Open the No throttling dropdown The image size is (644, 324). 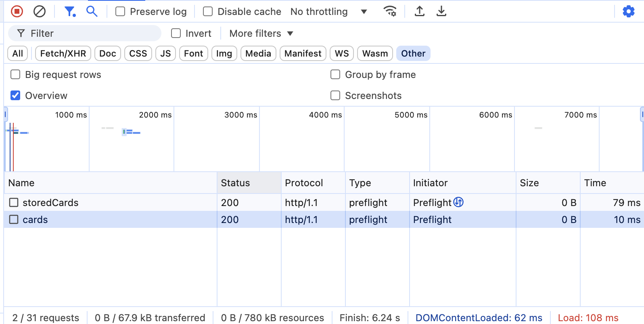pyautogui.click(x=328, y=12)
